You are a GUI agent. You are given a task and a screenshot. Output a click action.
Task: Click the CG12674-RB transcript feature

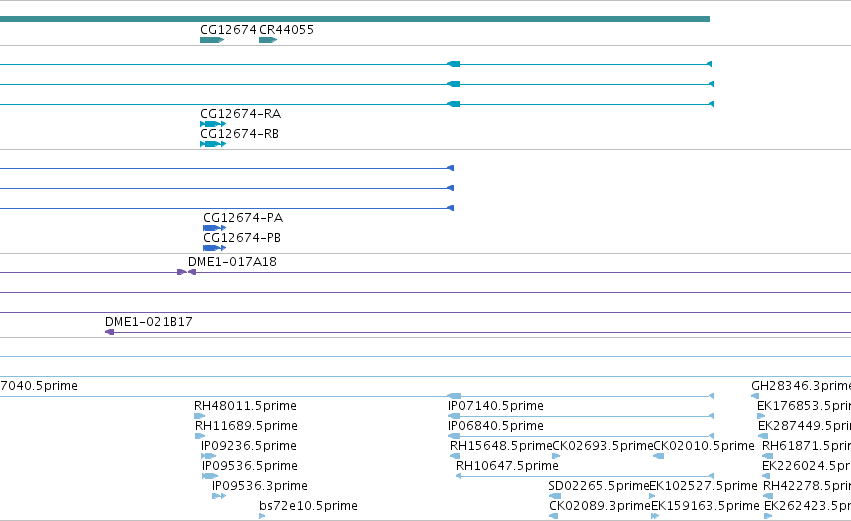click(x=213, y=144)
